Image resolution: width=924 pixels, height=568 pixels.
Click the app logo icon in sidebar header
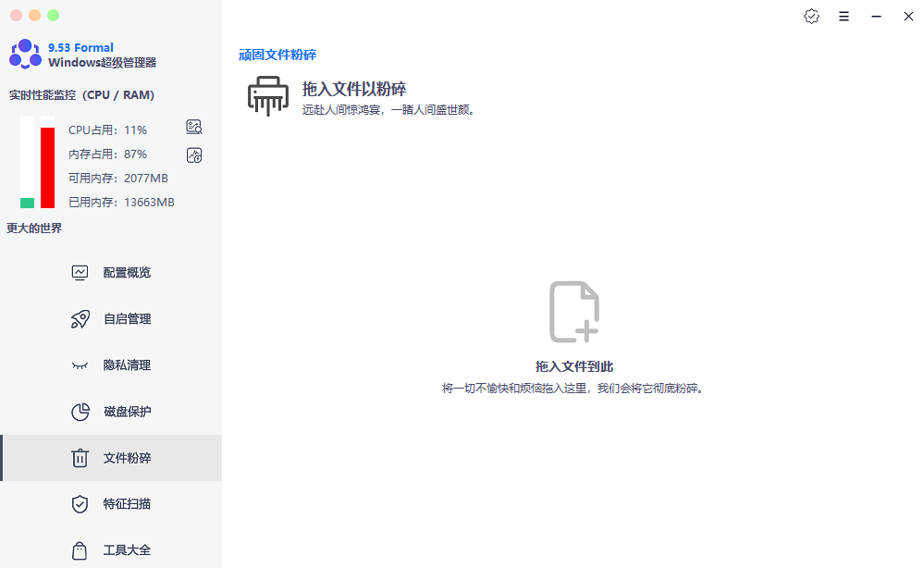25,55
